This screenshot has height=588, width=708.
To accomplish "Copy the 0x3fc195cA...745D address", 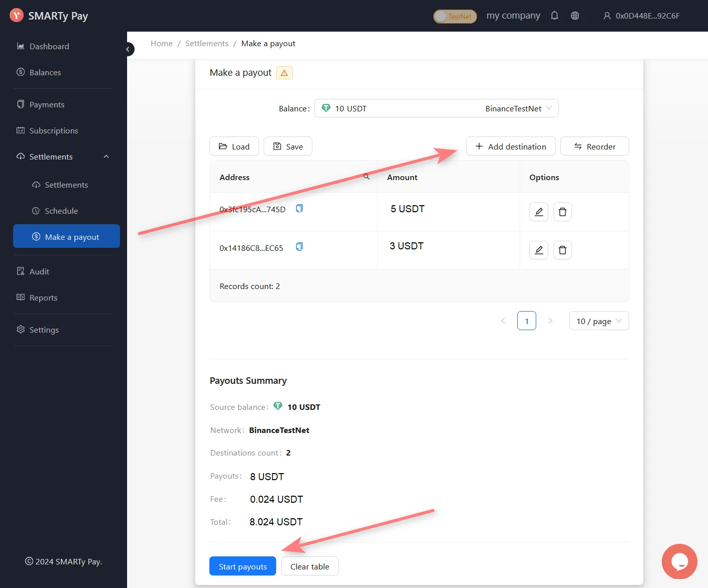I will pyautogui.click(x=299, y=208).
